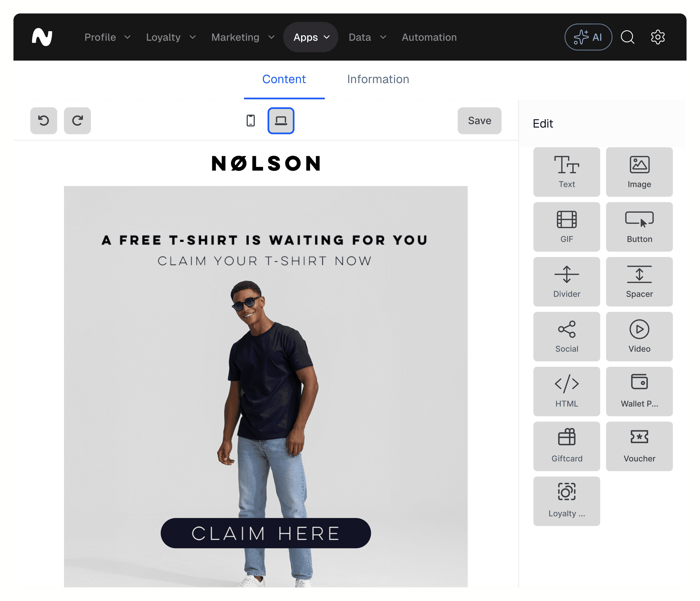Screen dimensions: 700x601
Task: Add an HTML code block
Action: pos(567,391)
